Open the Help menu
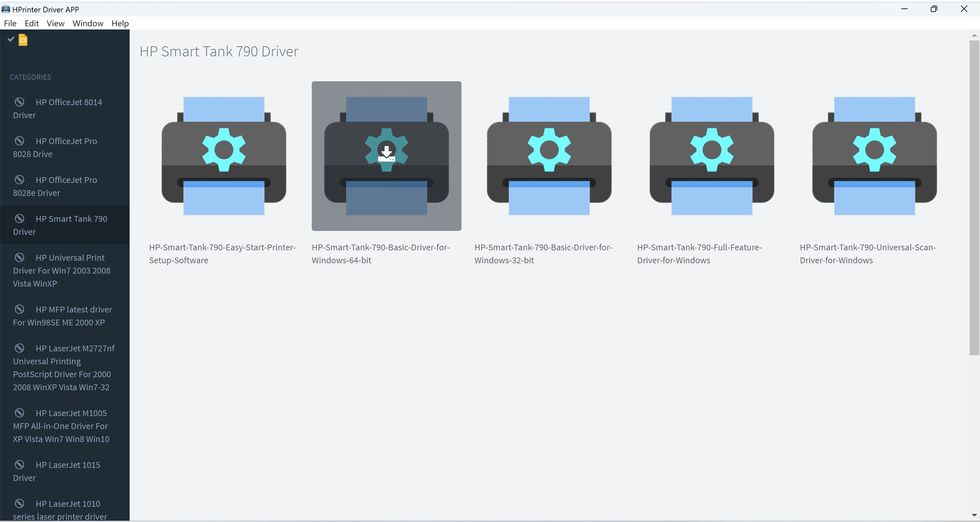This screenshot has width=980, height=522. 120,23
